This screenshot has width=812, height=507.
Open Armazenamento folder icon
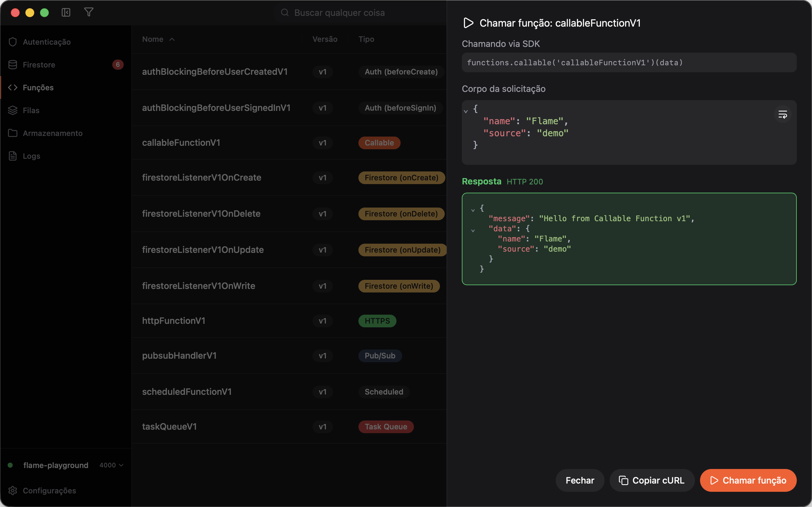point(13,133)
